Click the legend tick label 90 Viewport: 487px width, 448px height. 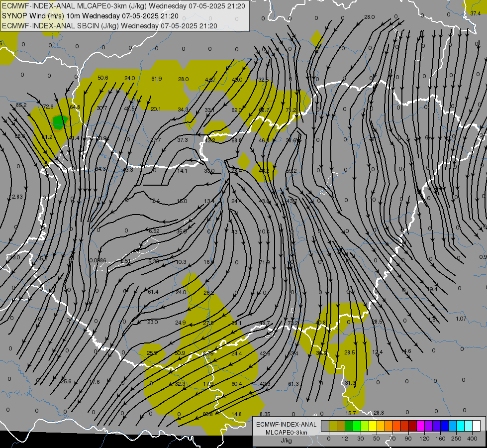(408, 439)
